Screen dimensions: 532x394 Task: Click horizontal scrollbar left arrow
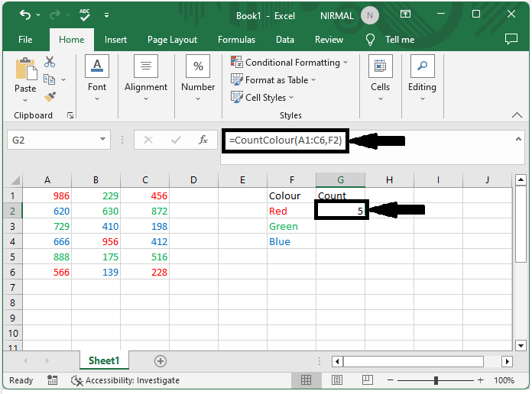337,361
